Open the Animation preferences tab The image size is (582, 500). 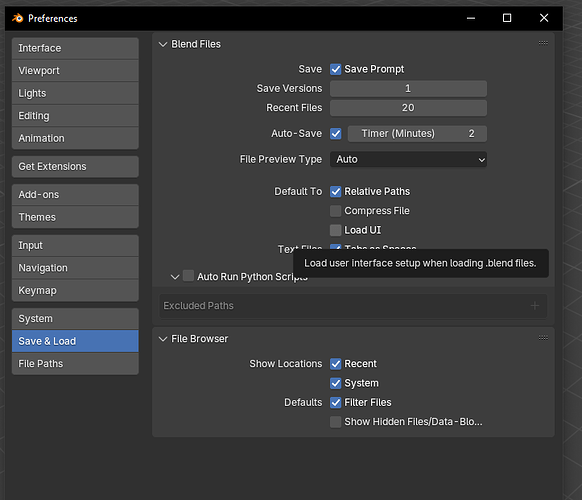coord(75,138)
